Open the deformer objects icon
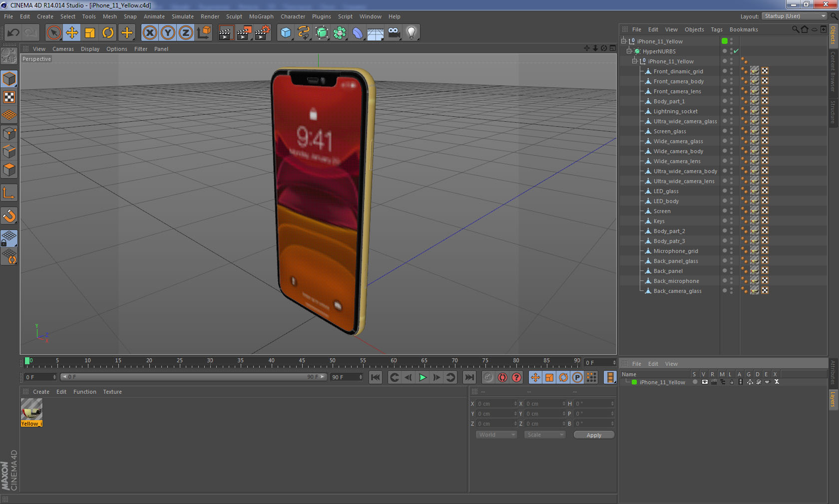The height and width of the screenshot is (504, 839). (358, 33)
